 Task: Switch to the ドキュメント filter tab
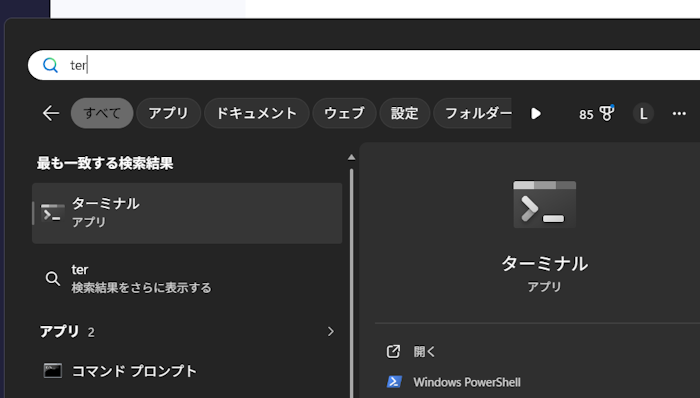[257, 113]
